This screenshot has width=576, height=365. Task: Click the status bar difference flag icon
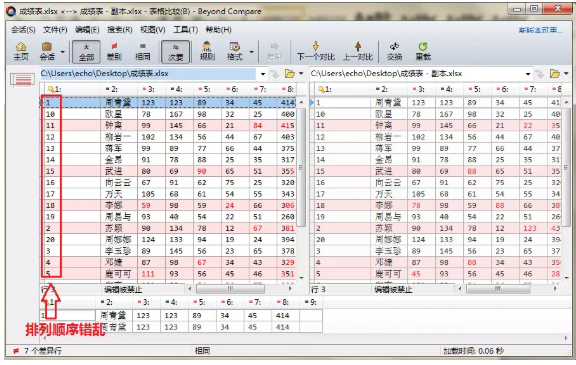click(x=16, y=351)
